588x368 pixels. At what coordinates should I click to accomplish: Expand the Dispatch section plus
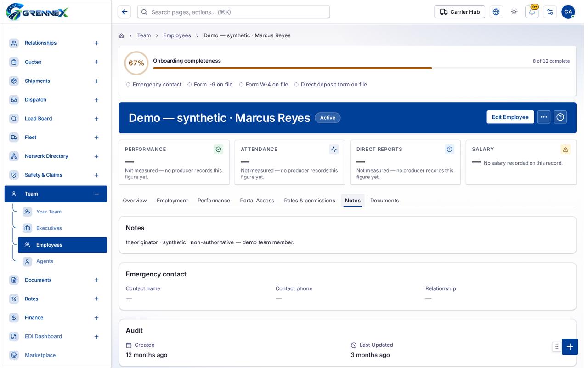coord(96,100)
